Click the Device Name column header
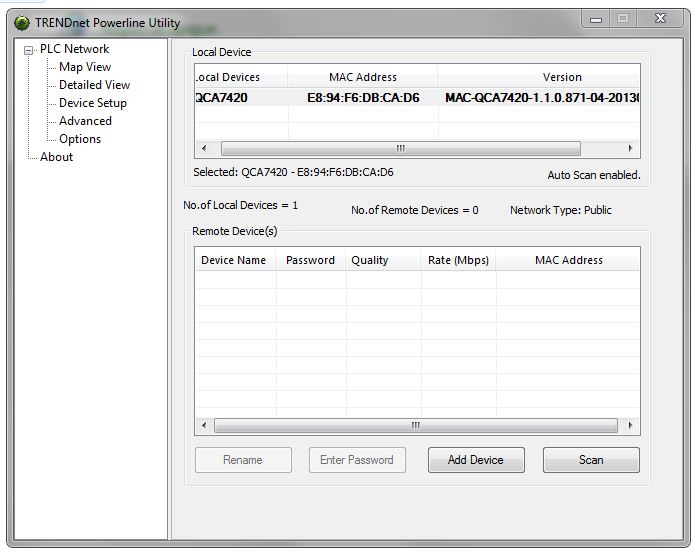This screenshot has height=554, width=694. pos(233,260)
